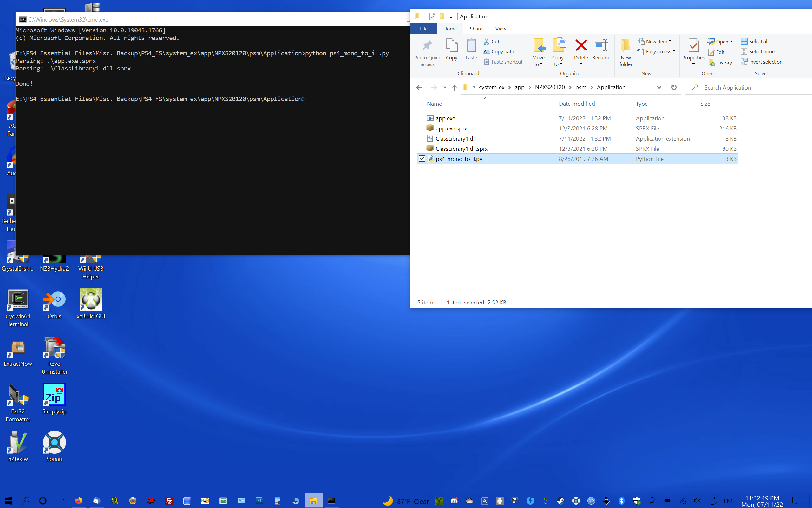Click the Rename icon in Organize group

[601, 45]
